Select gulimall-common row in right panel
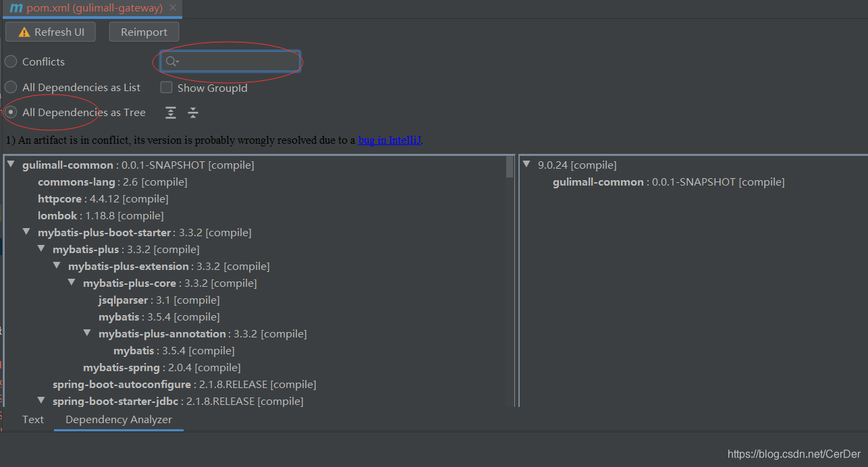The height and width of the screenshot is (467, 868). pyautogui.click(x=669, y=182)
